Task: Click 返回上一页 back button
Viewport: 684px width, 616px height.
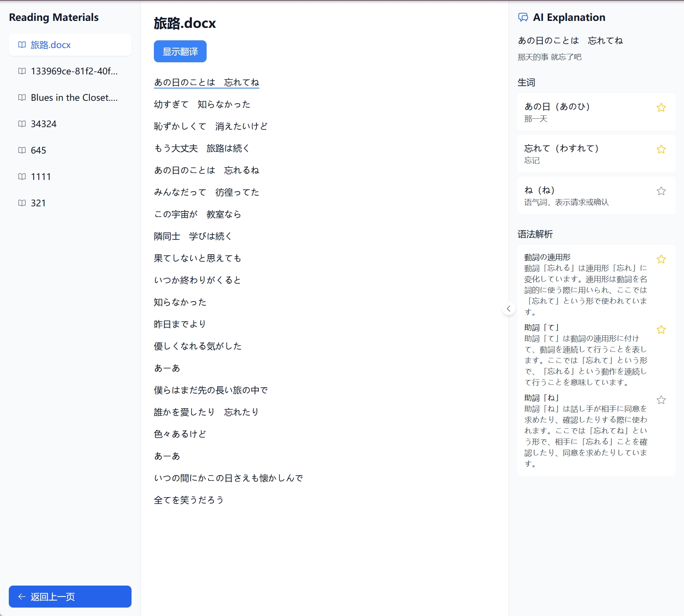Action: [70, 597]
